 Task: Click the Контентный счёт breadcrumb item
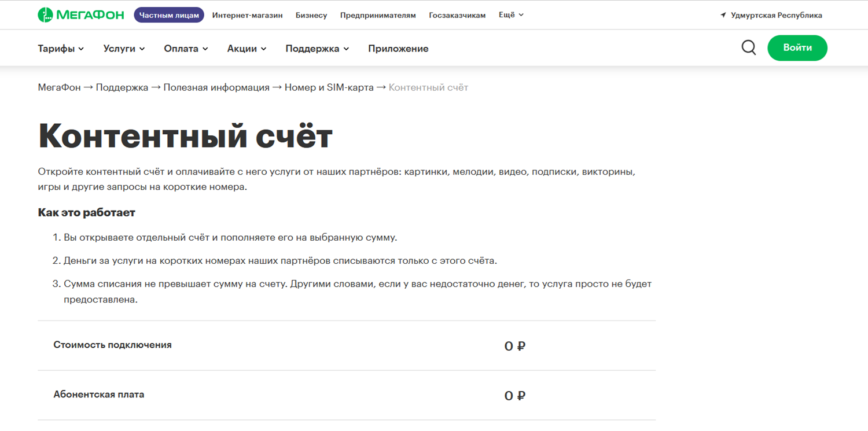pyautogui.click(x=428, y=87)
